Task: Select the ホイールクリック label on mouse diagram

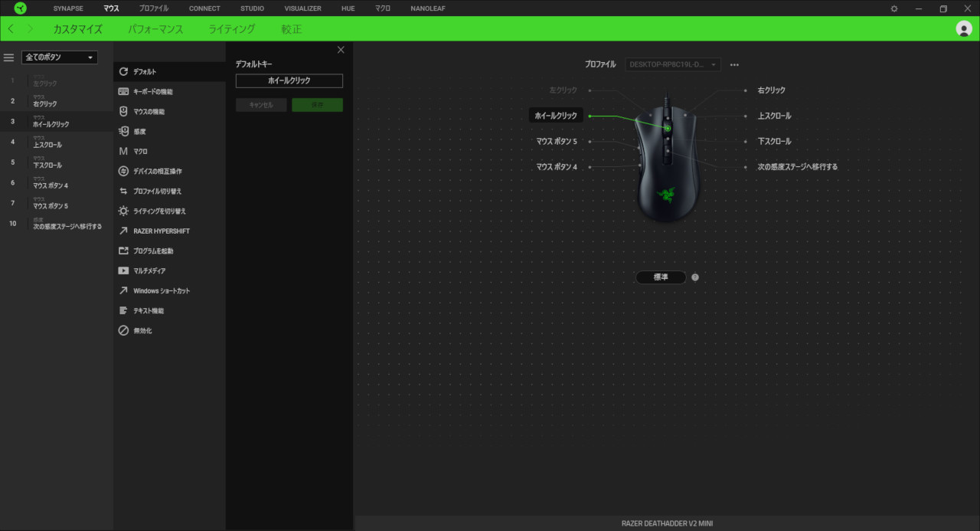Action: pos(556,116)
